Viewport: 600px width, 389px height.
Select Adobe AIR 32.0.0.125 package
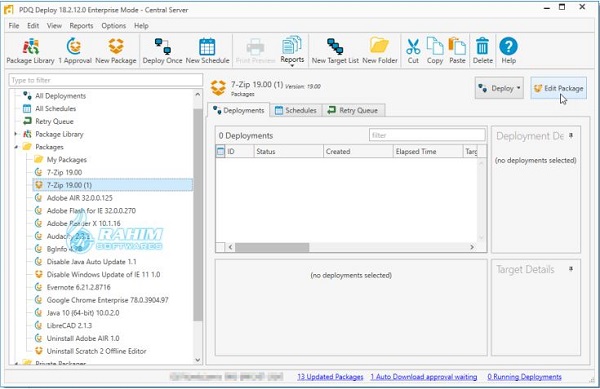point(80,198)
